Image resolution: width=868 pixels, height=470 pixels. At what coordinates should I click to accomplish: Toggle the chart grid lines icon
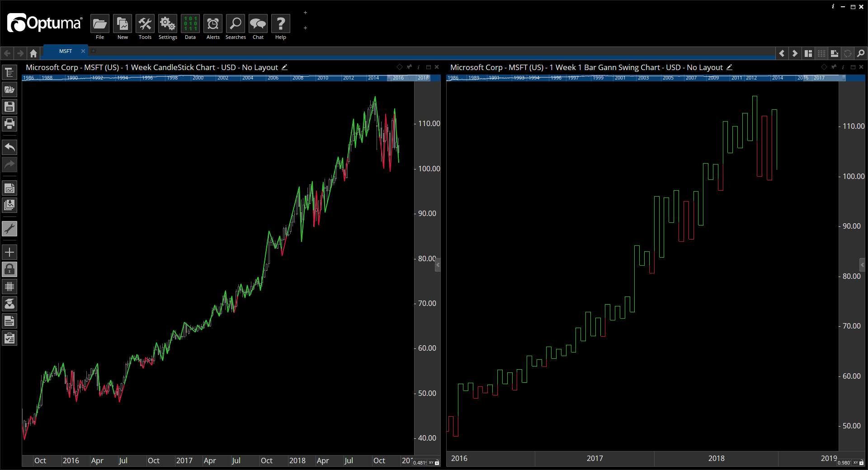click(9, 287)
